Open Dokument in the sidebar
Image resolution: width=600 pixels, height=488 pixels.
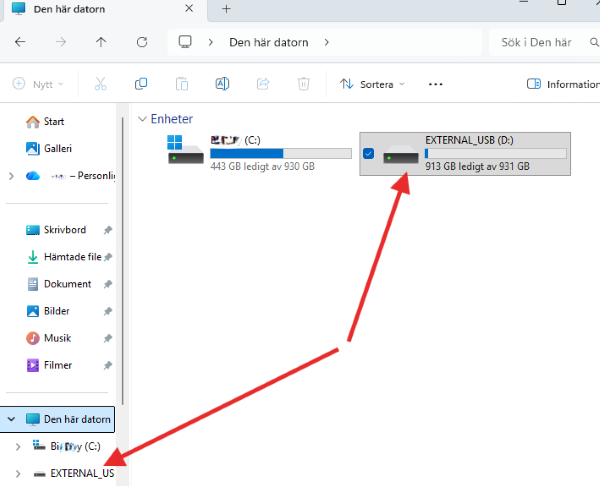pyautogui.click(x=57, y=284)
